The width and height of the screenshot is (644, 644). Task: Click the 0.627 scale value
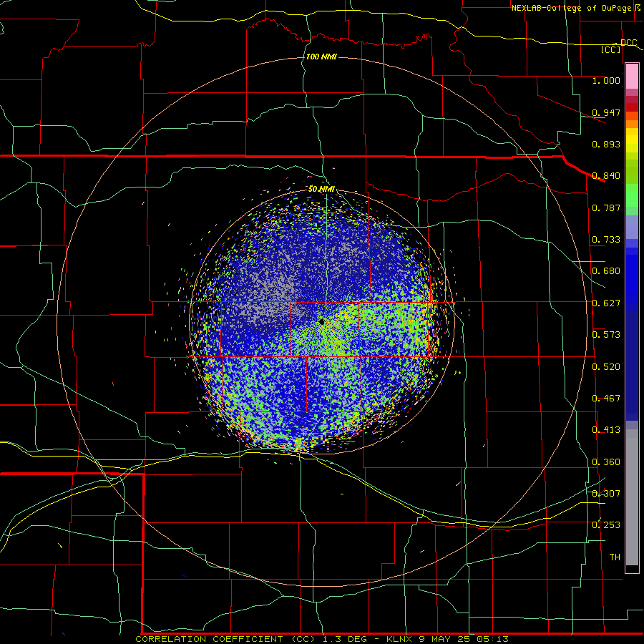606,303
